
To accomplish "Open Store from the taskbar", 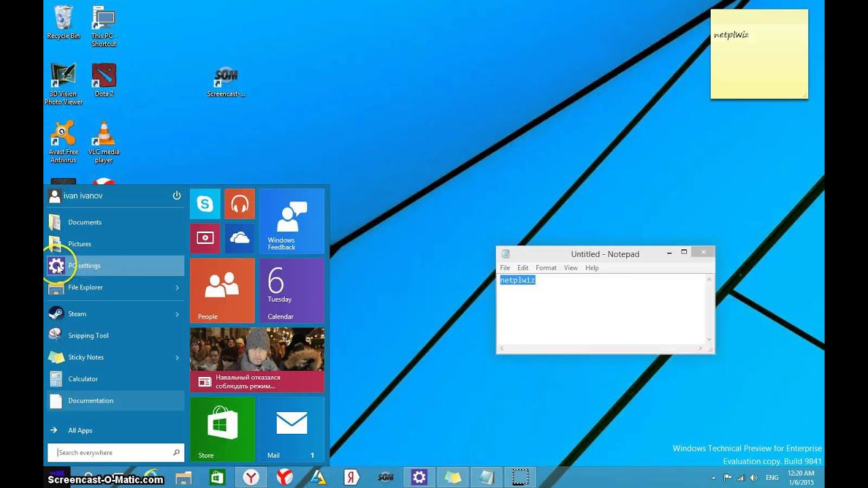I will (217, 477).
